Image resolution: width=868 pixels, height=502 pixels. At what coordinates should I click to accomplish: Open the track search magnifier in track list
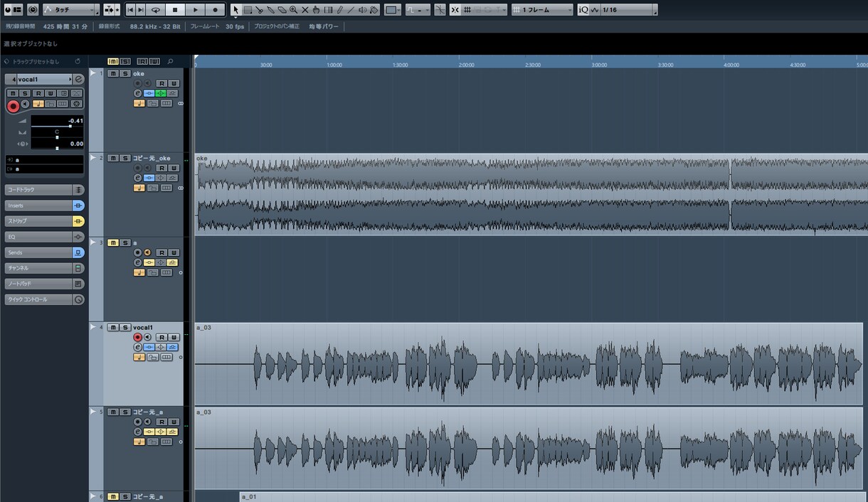click(x=170, y=61)
